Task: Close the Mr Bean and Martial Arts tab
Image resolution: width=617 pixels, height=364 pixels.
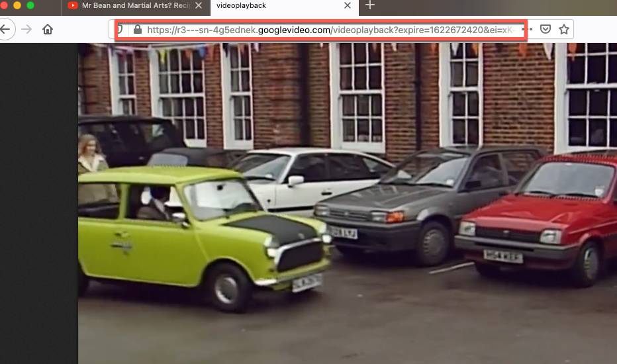Action: click(x=198, y=5)
